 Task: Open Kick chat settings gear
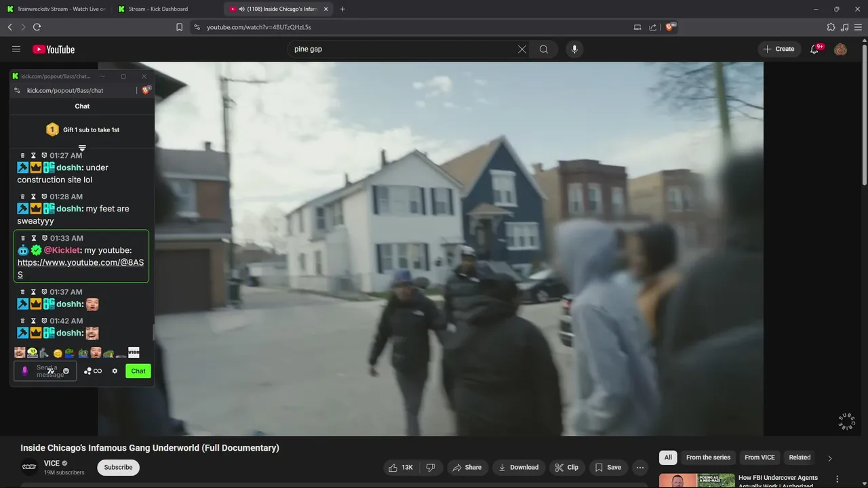(x=115, y=371)
